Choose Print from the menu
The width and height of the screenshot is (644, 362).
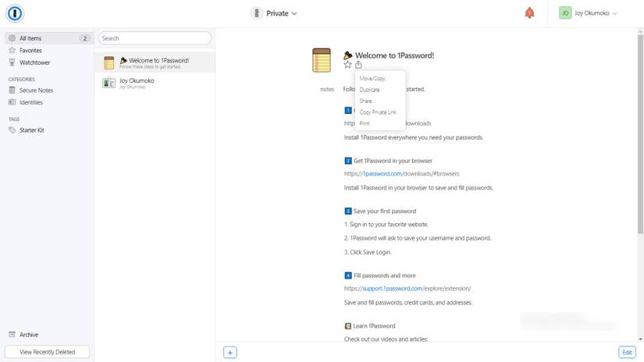pyautogui.click(x=365, y=123)
